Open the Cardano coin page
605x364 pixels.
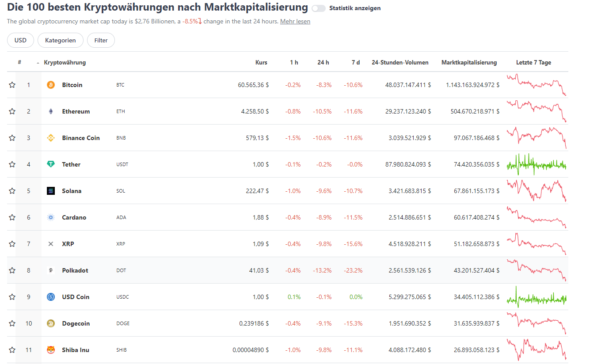[x=74, y=217]
